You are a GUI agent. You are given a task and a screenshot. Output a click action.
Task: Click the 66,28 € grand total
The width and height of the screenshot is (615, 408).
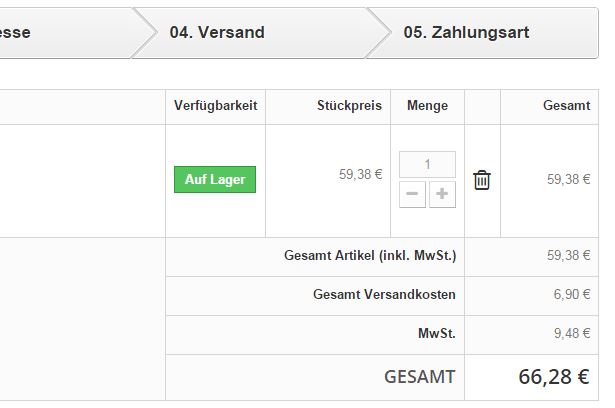click(553, 377)
